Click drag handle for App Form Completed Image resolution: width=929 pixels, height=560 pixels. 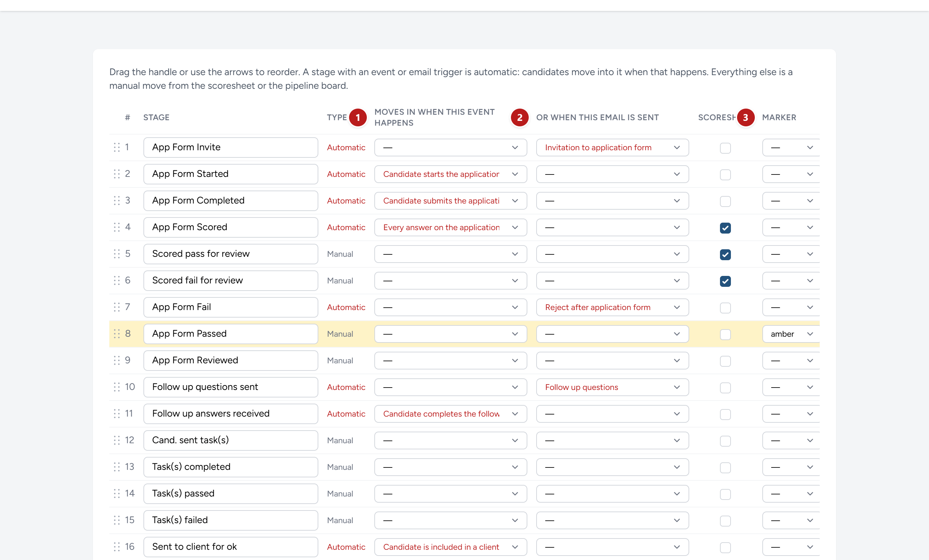(117, 200)
